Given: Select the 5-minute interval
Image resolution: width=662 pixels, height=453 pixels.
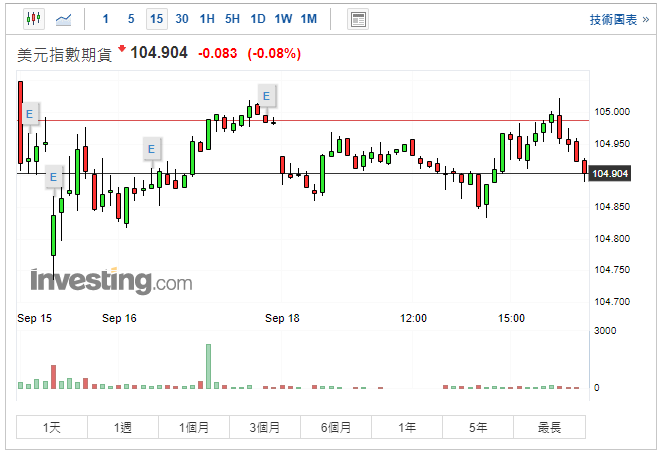Looking at the screenshot, I should click(130, 19).
